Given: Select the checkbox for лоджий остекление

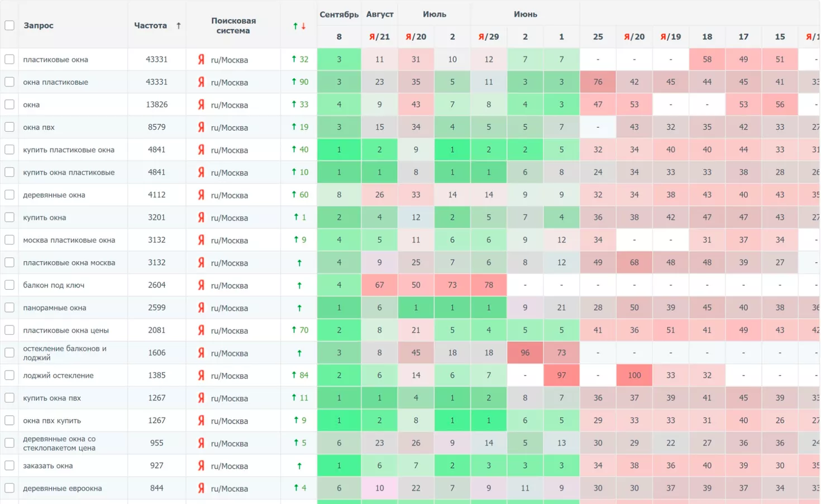Looking at the screenshot, I should click(x=9, y=376).
